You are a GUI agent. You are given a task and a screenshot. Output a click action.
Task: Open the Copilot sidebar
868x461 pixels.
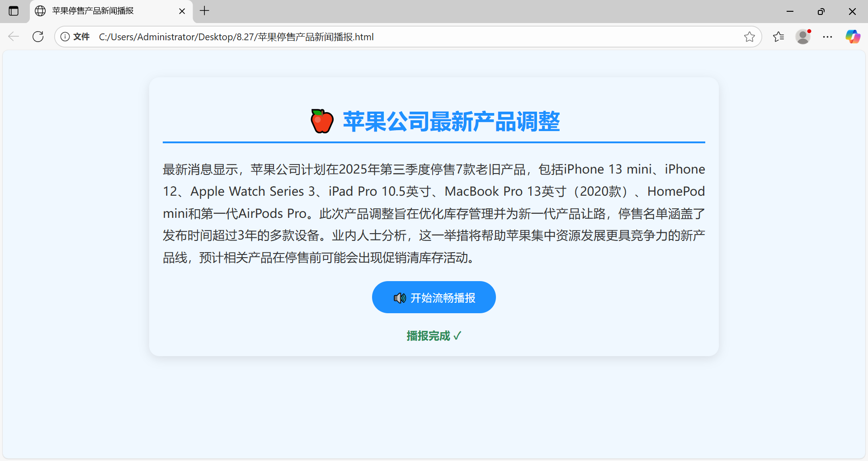pos(853,37)
